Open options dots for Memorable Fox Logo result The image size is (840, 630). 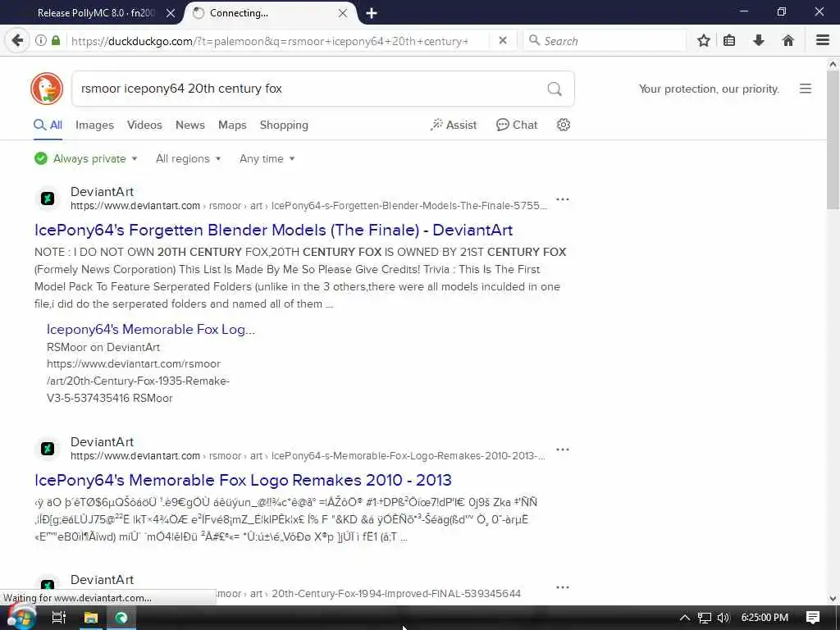coord(563,450)
